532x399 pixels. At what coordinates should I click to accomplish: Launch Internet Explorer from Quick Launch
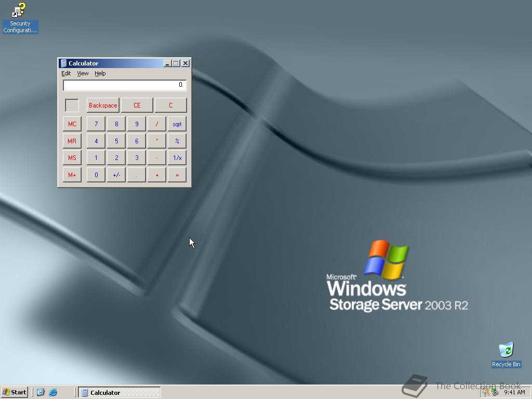pyautogui.click(x=53, y=392)
